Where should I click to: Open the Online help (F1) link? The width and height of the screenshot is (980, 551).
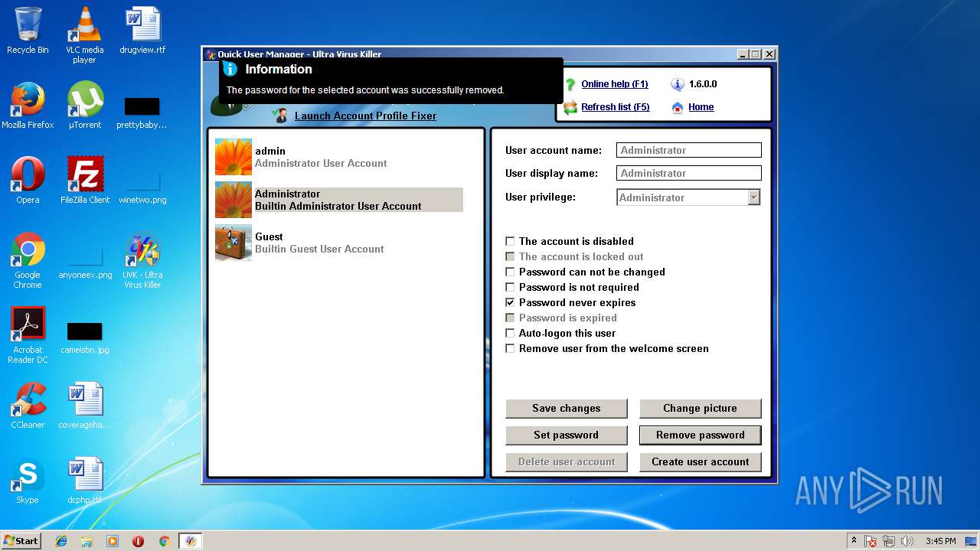[615, 84]
